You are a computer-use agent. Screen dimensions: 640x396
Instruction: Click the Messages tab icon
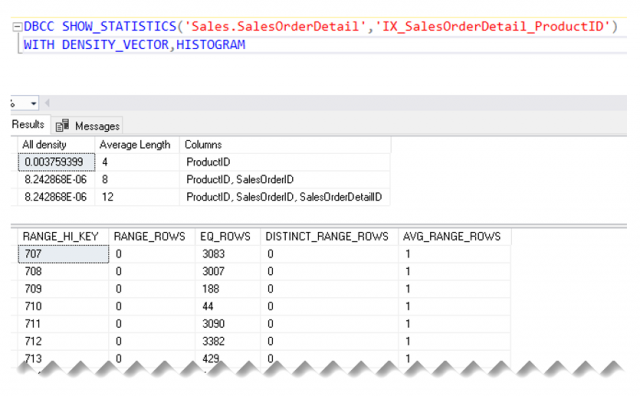click(62, 126)
